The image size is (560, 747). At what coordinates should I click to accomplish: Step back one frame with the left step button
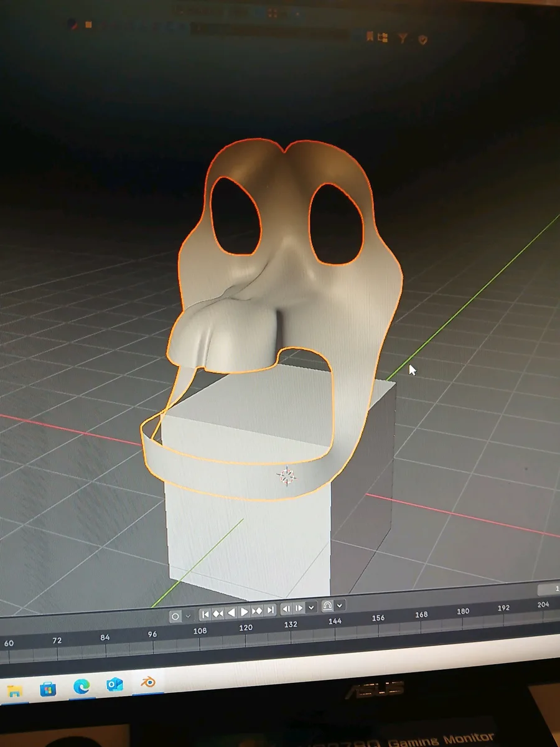click(287, 609)
